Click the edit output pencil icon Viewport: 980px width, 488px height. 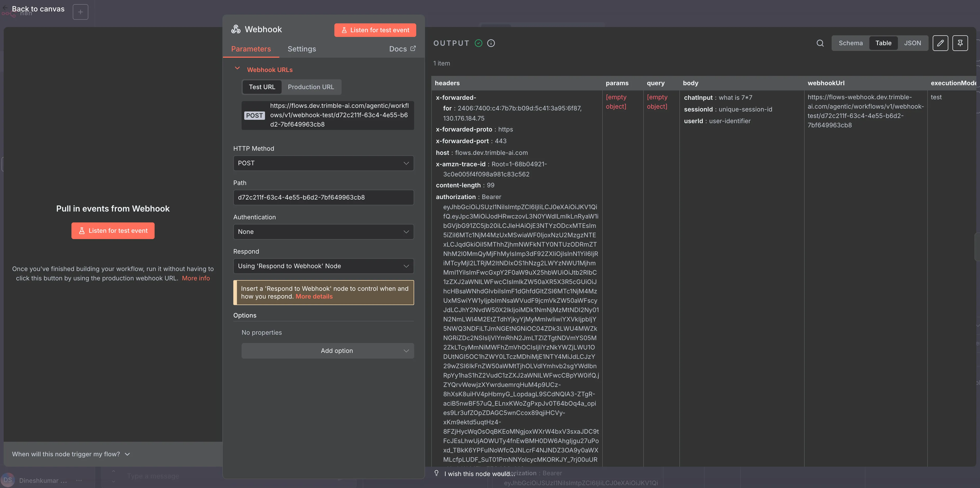pos(940,43)
